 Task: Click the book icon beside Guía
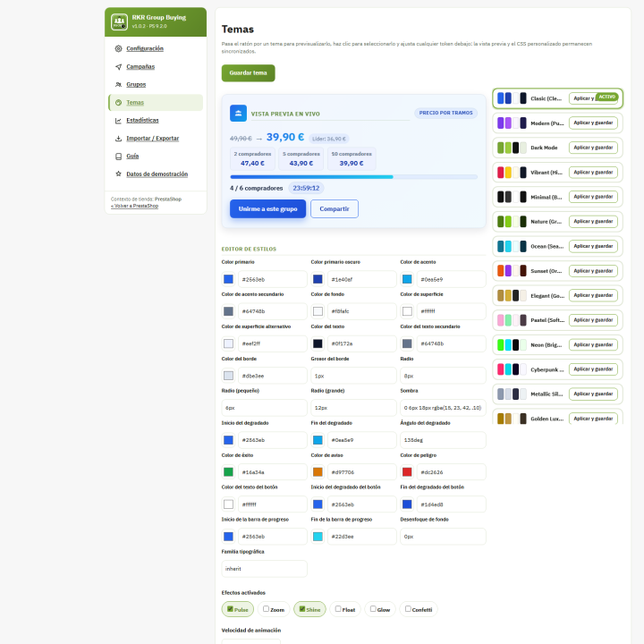[x=118, y=157]
